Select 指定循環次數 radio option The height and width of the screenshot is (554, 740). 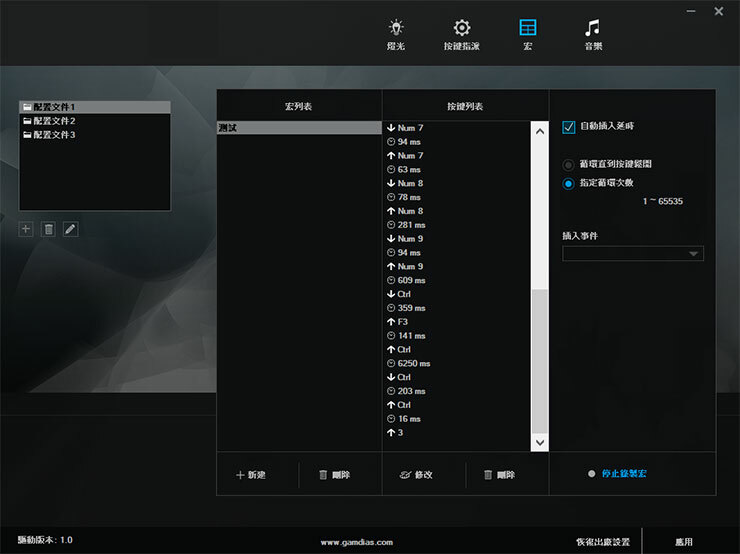pos(569,183)
